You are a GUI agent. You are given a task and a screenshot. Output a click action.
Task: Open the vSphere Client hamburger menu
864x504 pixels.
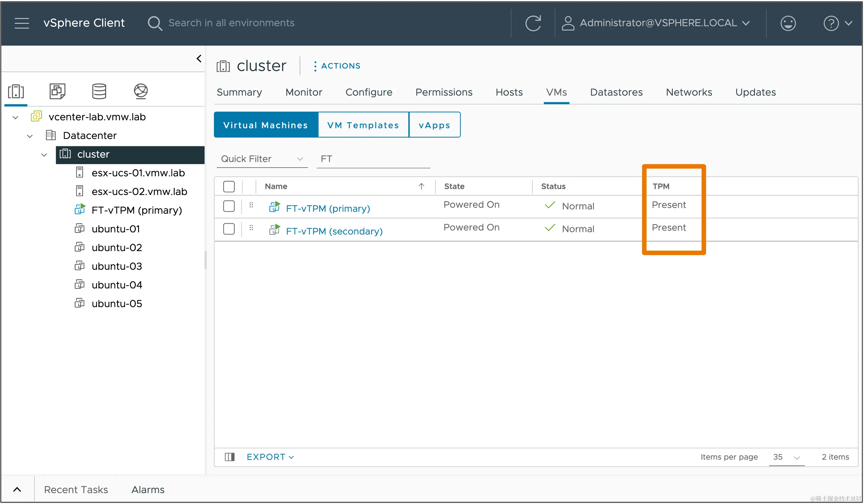tap(22, 23)
